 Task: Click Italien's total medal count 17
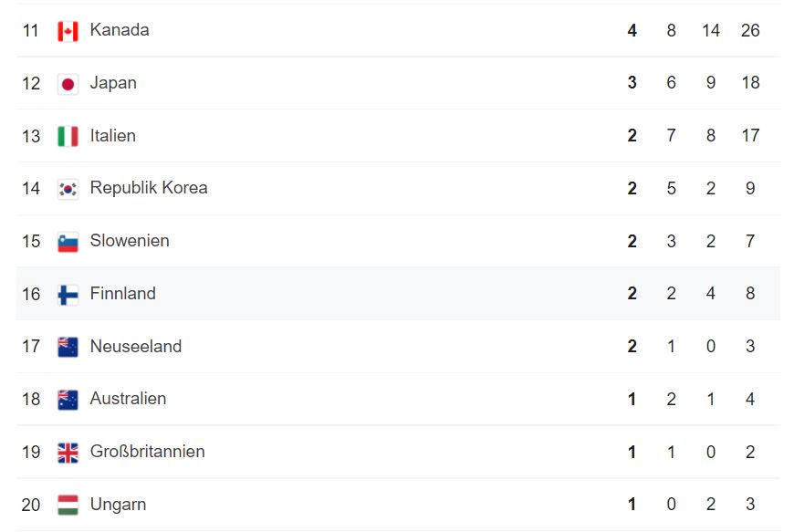(x=750, y=136)
